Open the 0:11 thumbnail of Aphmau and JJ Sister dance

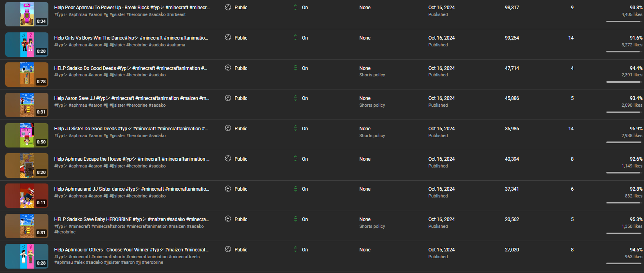[27, 195]
